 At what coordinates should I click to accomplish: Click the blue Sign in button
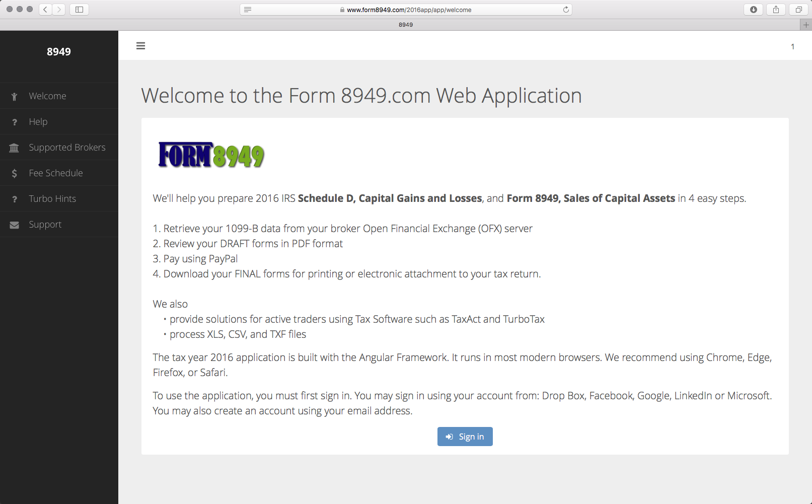tap(465, 437)
